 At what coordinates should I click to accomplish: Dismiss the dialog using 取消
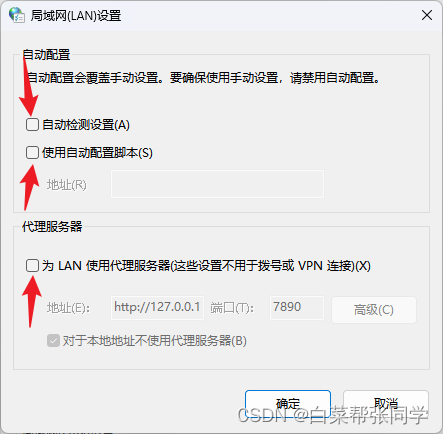(386, 404)
